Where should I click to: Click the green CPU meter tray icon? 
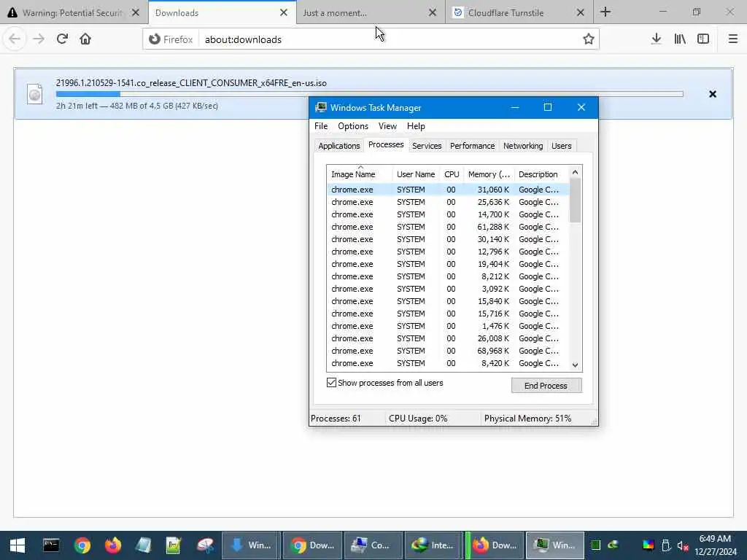(595, 545)
